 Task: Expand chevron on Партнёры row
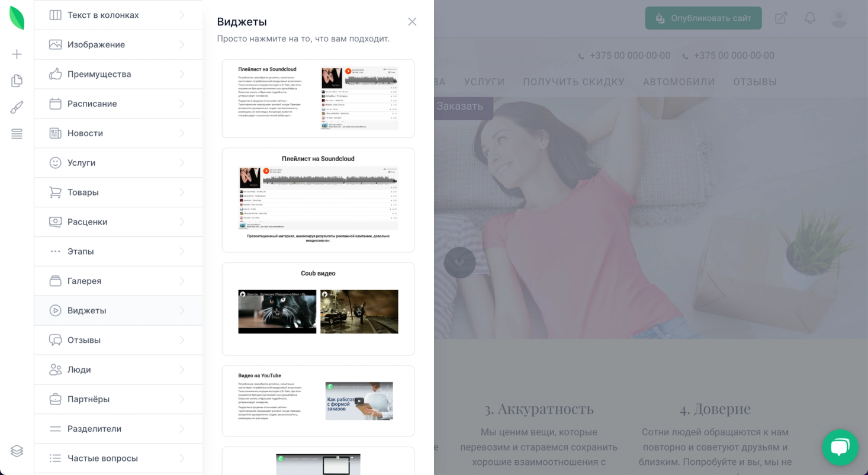(x=182, y=399)
